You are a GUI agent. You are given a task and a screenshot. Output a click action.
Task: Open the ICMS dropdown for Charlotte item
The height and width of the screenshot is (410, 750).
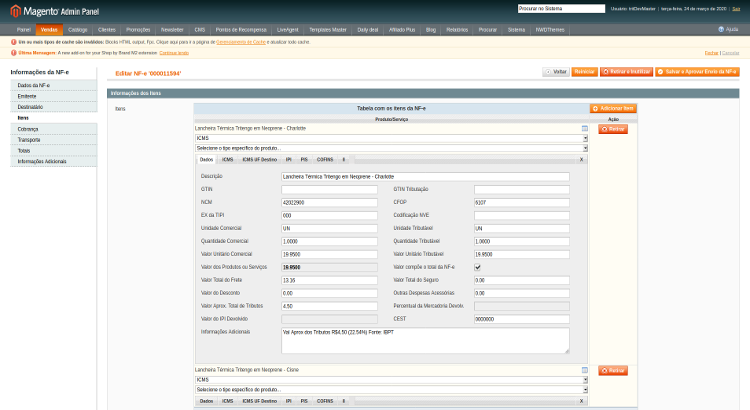(x=391, y=138)
